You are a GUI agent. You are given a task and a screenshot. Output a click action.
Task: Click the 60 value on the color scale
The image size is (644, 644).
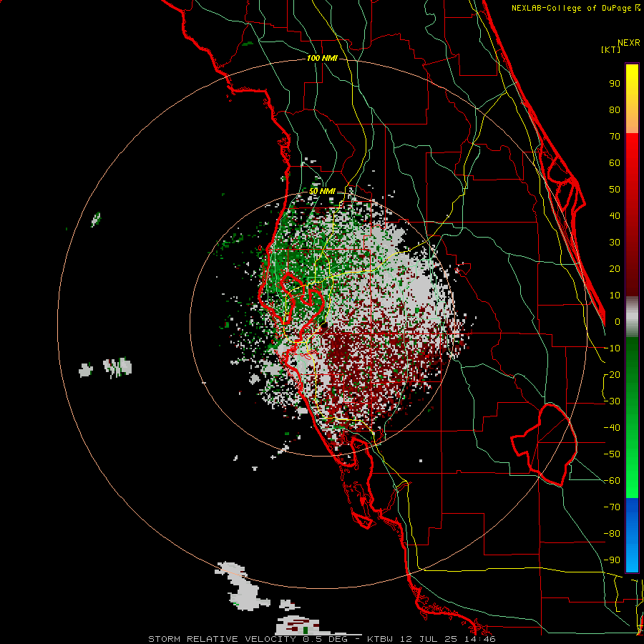[615, 163]
